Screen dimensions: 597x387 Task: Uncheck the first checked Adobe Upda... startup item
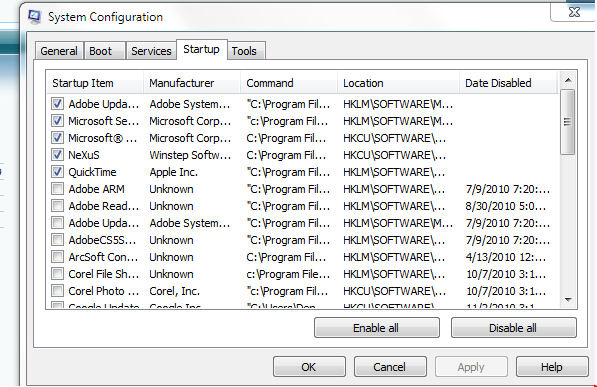point(57,104)
